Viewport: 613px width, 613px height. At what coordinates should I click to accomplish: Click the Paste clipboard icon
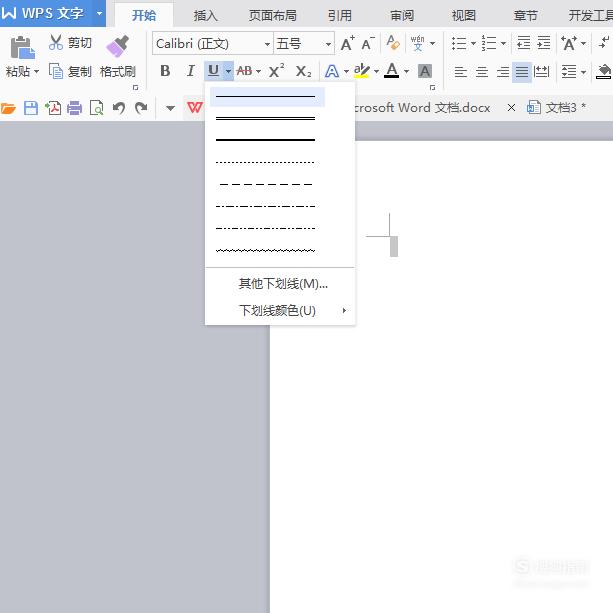pos(22,48)
